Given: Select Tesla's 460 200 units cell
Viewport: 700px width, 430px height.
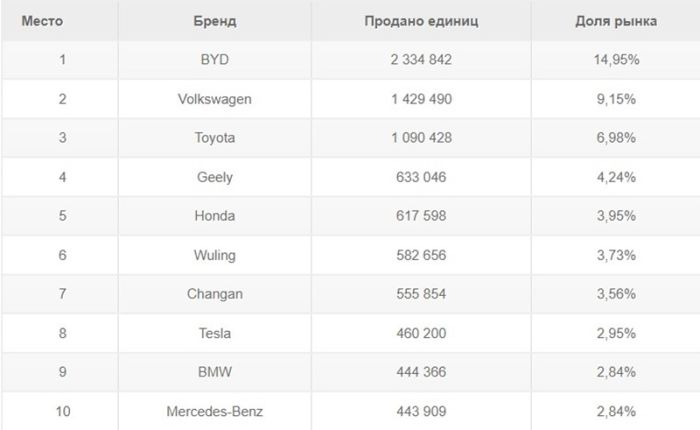Looking at the screenshot, I should pyautogui.click(x=421, y=333).
